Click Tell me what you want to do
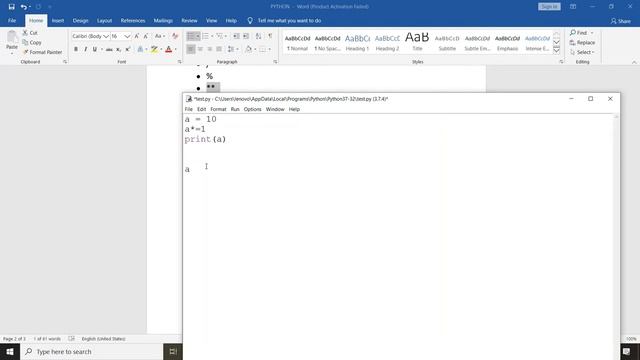Screen dimensions: 640x360 pos(289,20)
